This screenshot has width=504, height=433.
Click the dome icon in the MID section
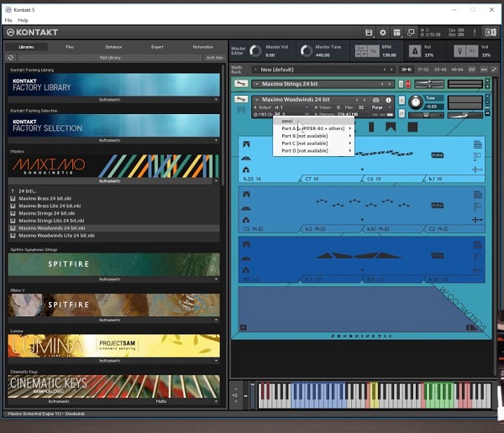click(x=246, y=208)
